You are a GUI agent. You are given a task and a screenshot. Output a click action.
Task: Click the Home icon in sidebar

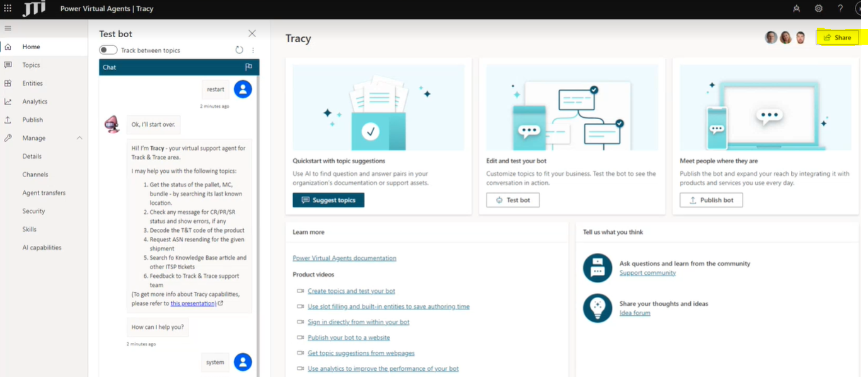8,47
